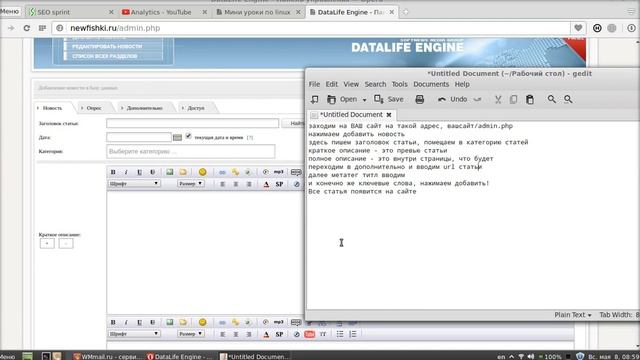Save the gedit document
Screen dimensions: 640x360
[x=389, y=99]
